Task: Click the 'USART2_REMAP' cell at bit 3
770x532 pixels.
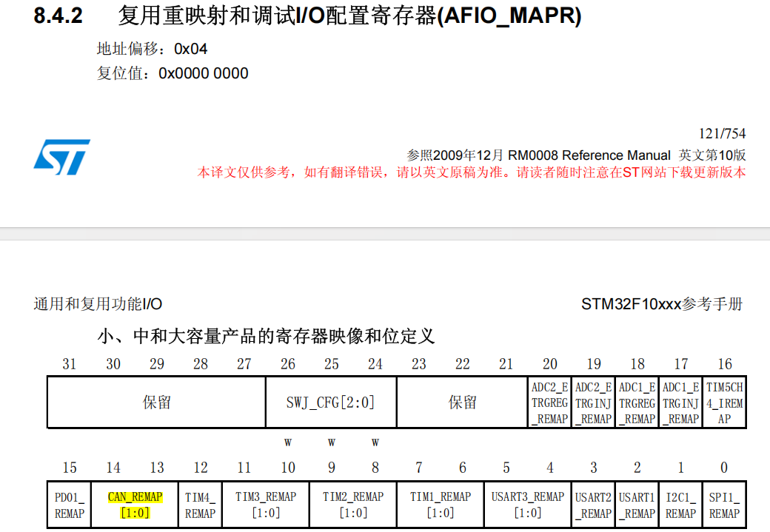Action: (593, 505)
